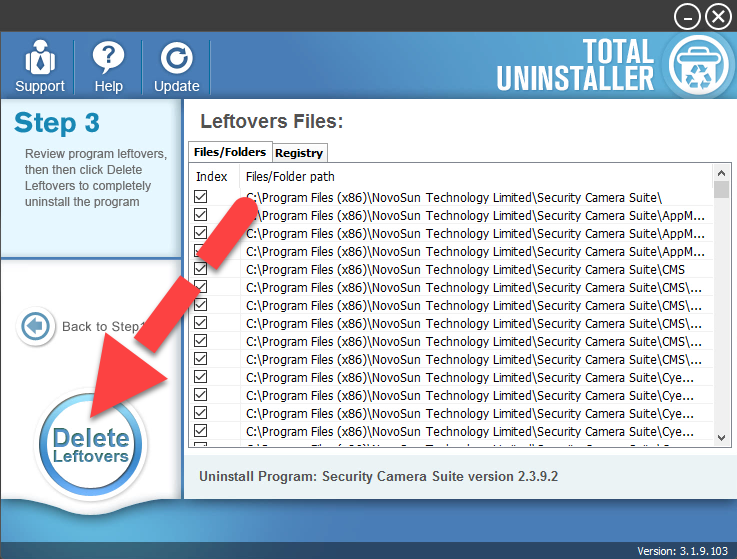Click the Version: 3.1.9.103 status text
This screenshot has width=737, height=559.
click(682, 551)
